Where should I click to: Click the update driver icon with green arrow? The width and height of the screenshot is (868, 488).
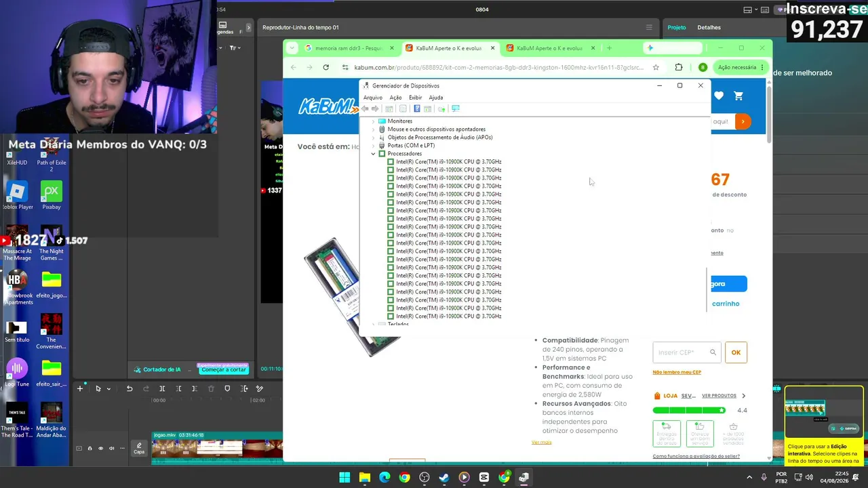tap(441, 108)
